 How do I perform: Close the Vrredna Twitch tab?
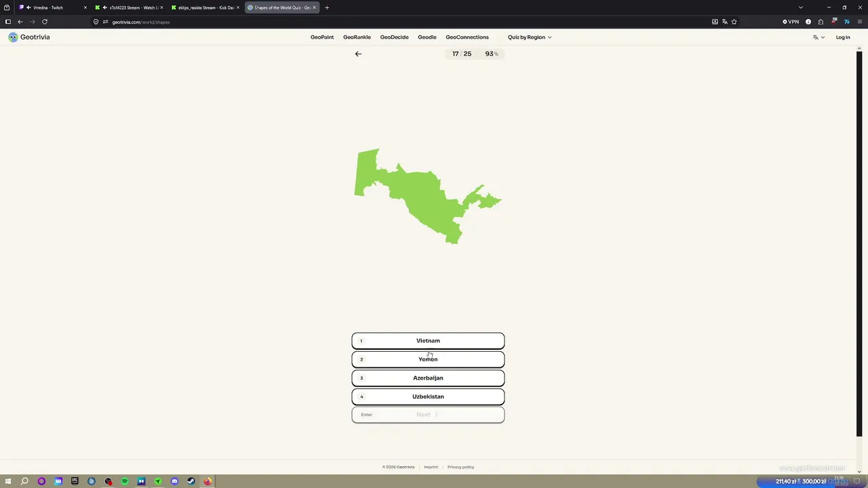[85, 7]
